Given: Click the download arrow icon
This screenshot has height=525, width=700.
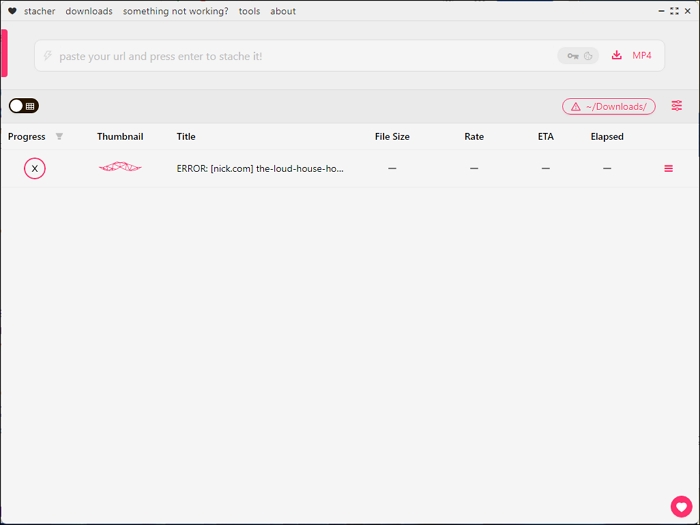Looking at the screenshot, I should (x=617, y=56).
